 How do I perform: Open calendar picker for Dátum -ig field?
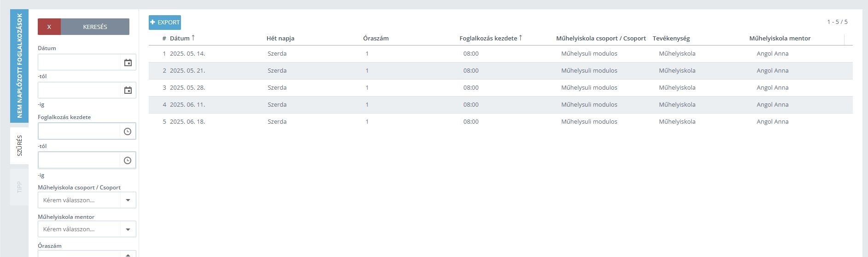click(128, 90)
